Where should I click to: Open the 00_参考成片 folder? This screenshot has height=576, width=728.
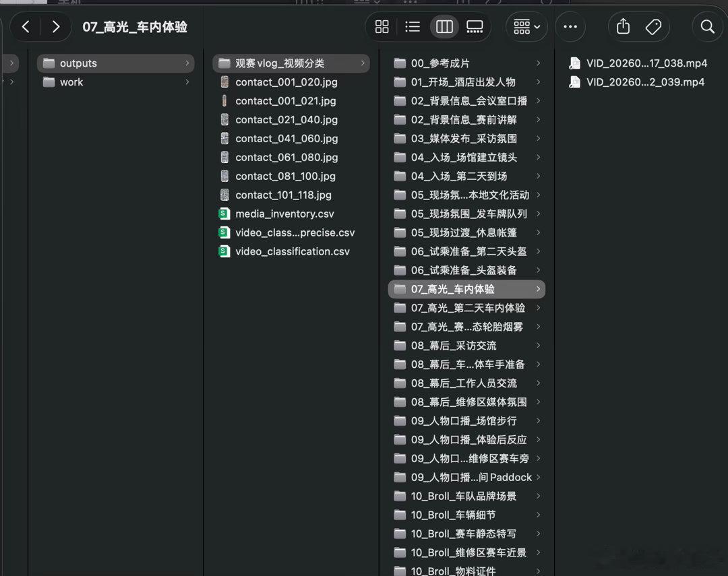pos(466,63)
